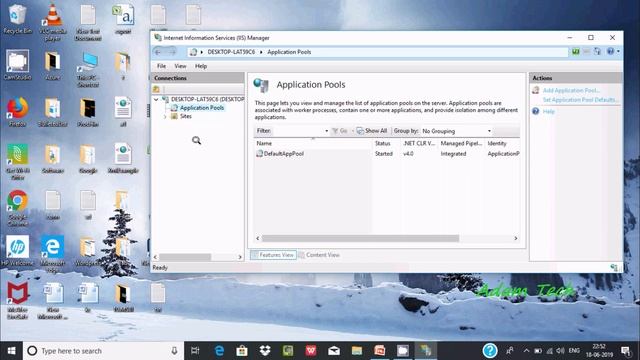Click the taskbar search box
The height and width of the screenshot is (360, 640).
point(103,351)
